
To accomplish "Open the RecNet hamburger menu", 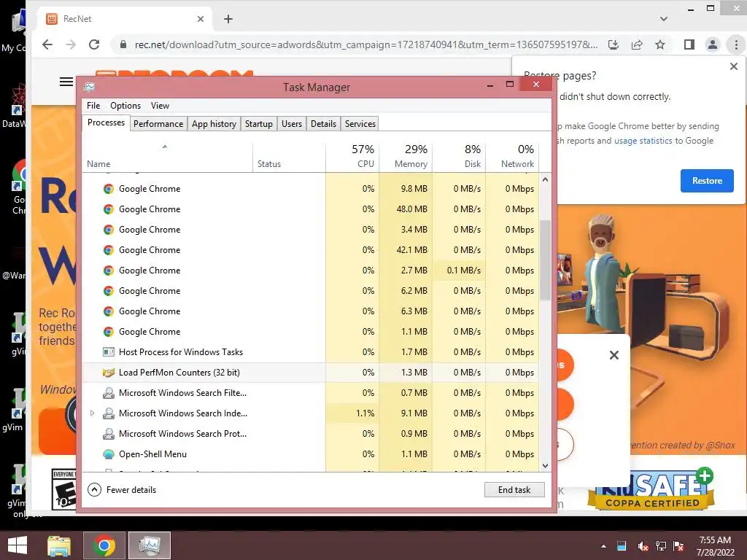I will [66, 82].
